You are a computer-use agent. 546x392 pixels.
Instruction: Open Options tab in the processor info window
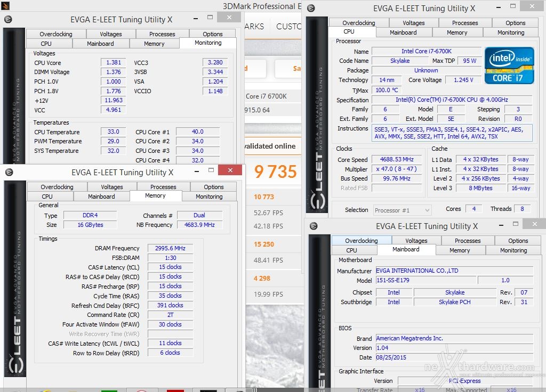(516, 22)
